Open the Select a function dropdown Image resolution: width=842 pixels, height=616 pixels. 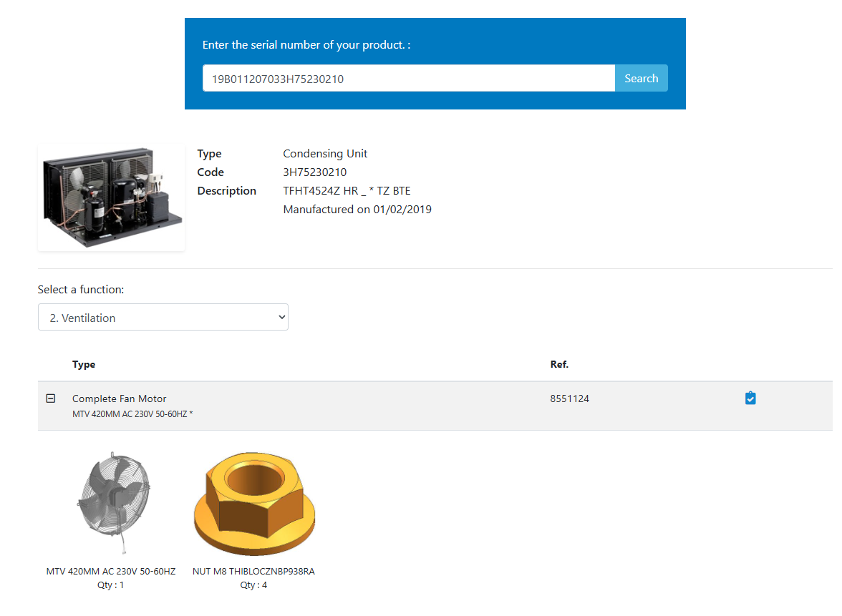tap(163, 317)
